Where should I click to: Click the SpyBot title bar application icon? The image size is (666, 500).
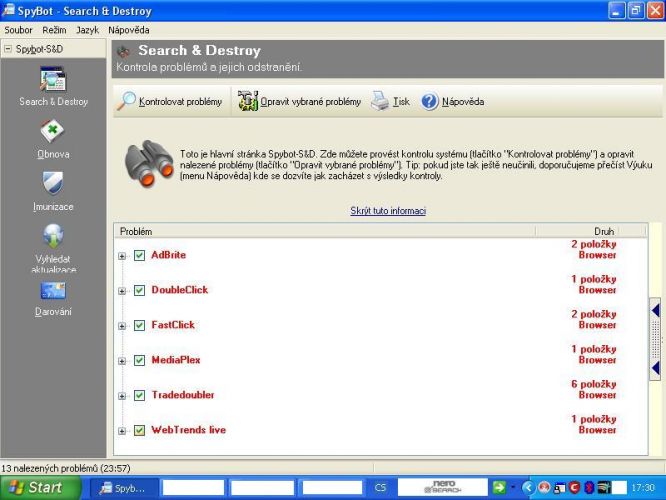(x=8, y=10)
